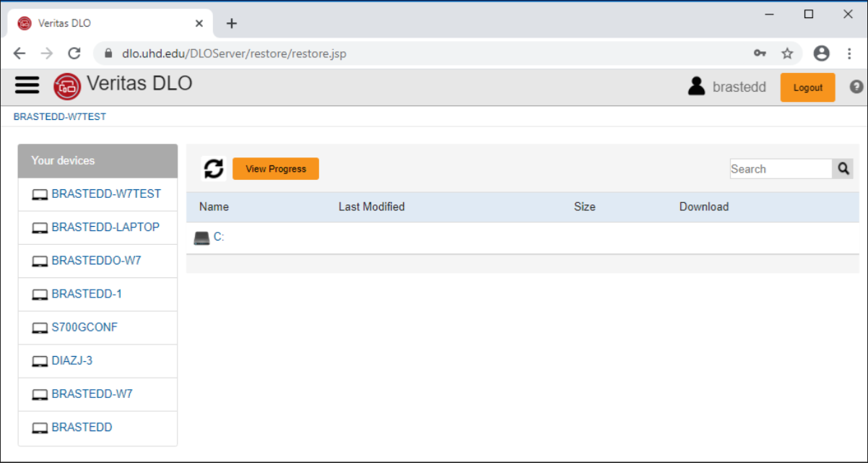Click the search magnifier icon

click(x=843, y=168)
